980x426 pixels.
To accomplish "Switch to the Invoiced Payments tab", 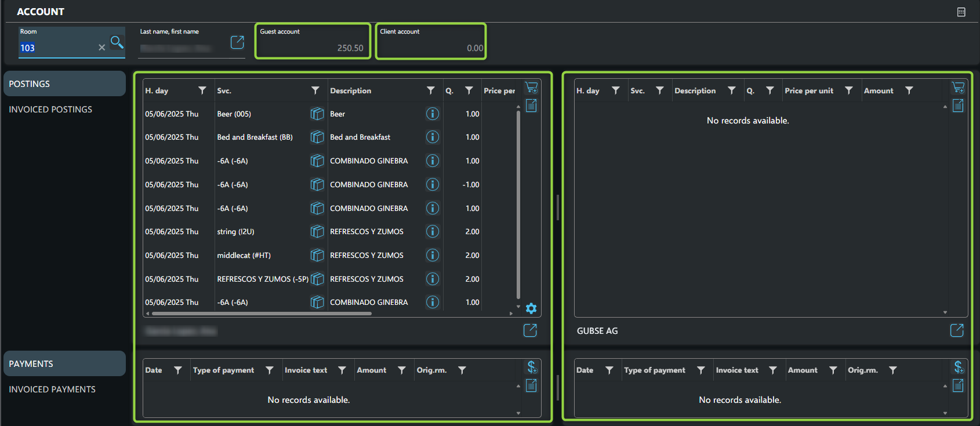I will [x=52, y=389].
